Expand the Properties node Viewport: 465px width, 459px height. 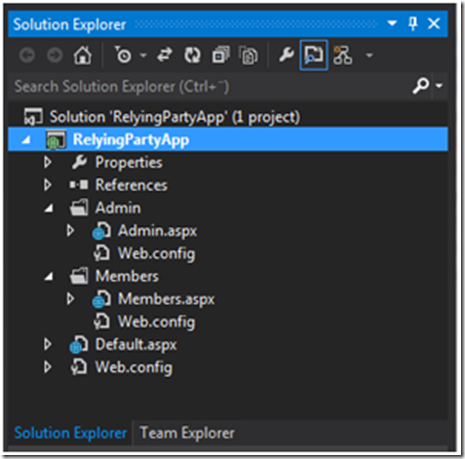pyautogui.click(x=48, y=162)
